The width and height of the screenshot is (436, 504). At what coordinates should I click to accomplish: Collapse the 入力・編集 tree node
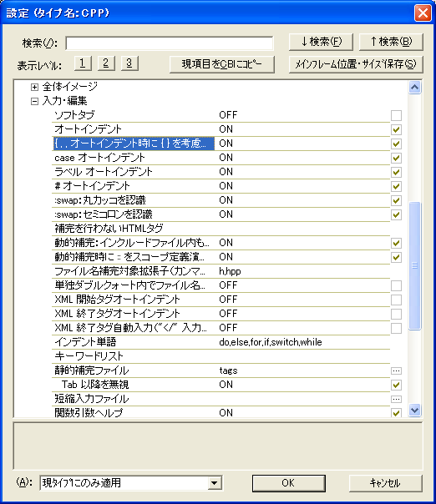coord(34,101)
